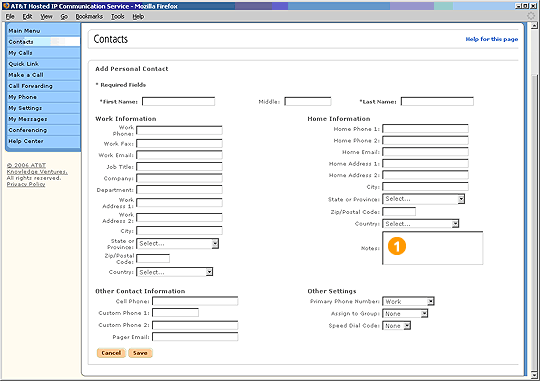Click into the Job Title field
Viewport: 540px width, 381px height.
point(179,167)
